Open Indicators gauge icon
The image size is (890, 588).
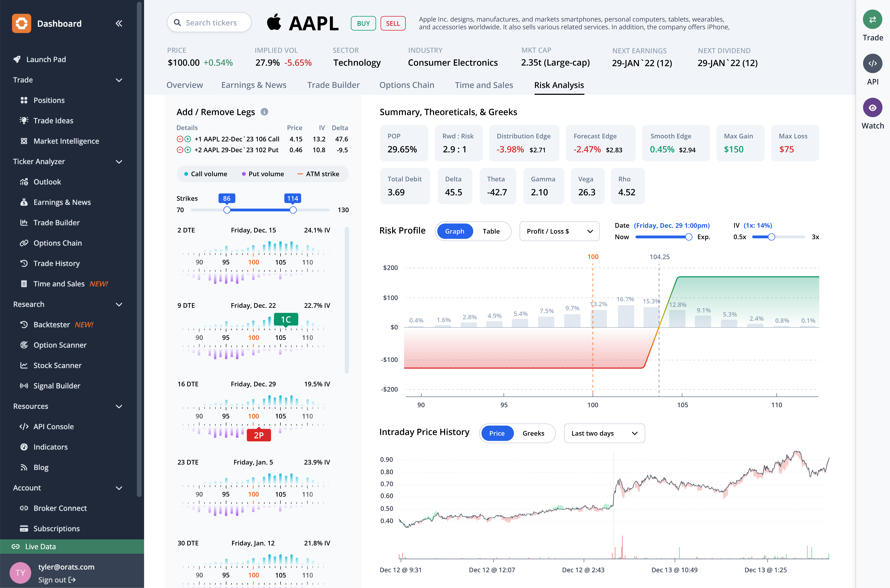pyautogui.click(x=24, y=447)
